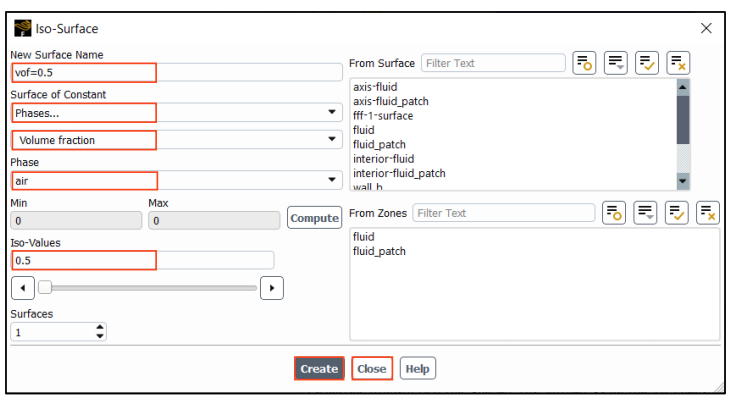The image size is (733, 404).
Task: Select interior-fluid in From Surface list
Action: coord(383,159)
